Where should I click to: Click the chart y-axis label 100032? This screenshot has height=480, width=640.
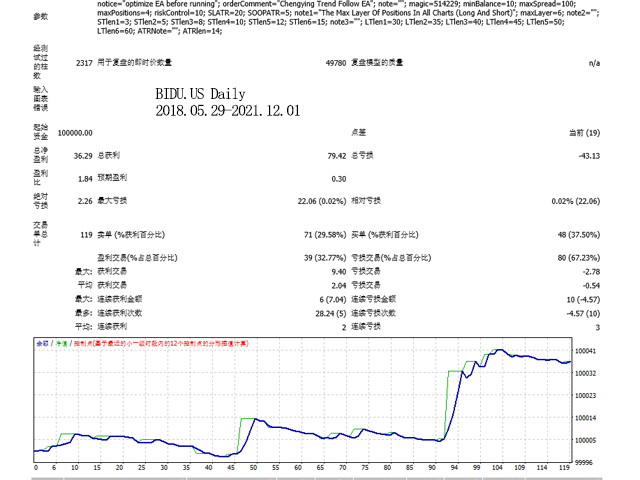(585, 373)
